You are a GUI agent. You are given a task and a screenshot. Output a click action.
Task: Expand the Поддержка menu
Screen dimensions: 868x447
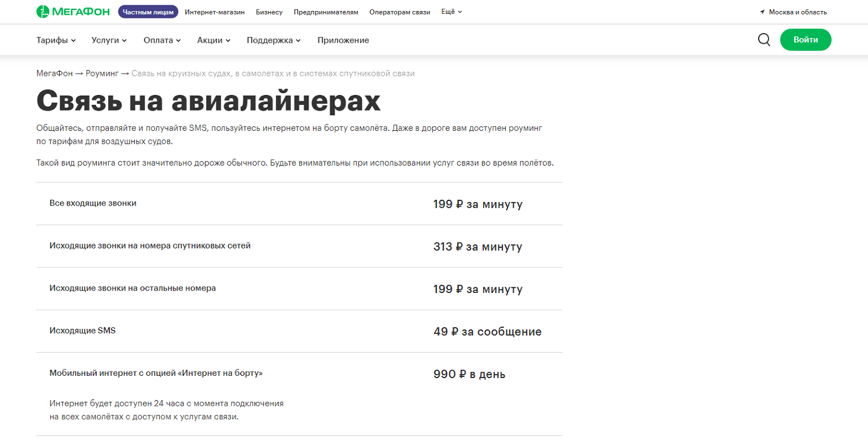tap(274, 40)
